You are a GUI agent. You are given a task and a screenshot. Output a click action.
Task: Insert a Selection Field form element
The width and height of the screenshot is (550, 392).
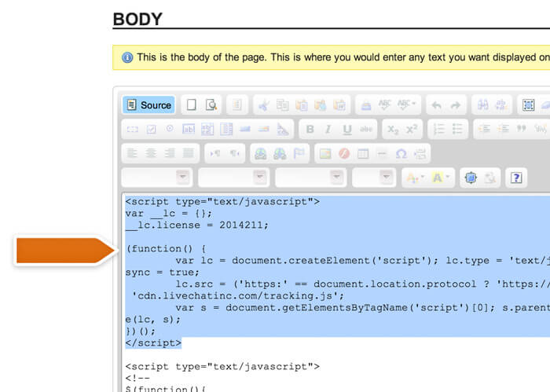tap(226, 130)
